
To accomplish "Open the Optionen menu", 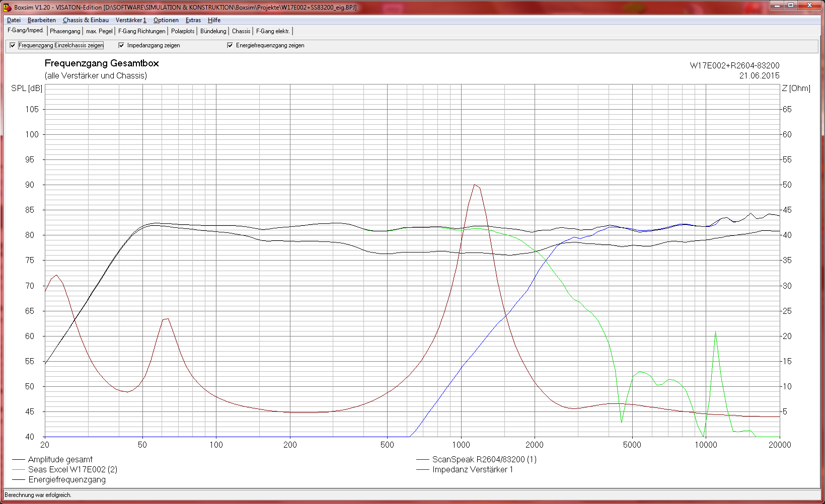I will (x=166, y=20).
